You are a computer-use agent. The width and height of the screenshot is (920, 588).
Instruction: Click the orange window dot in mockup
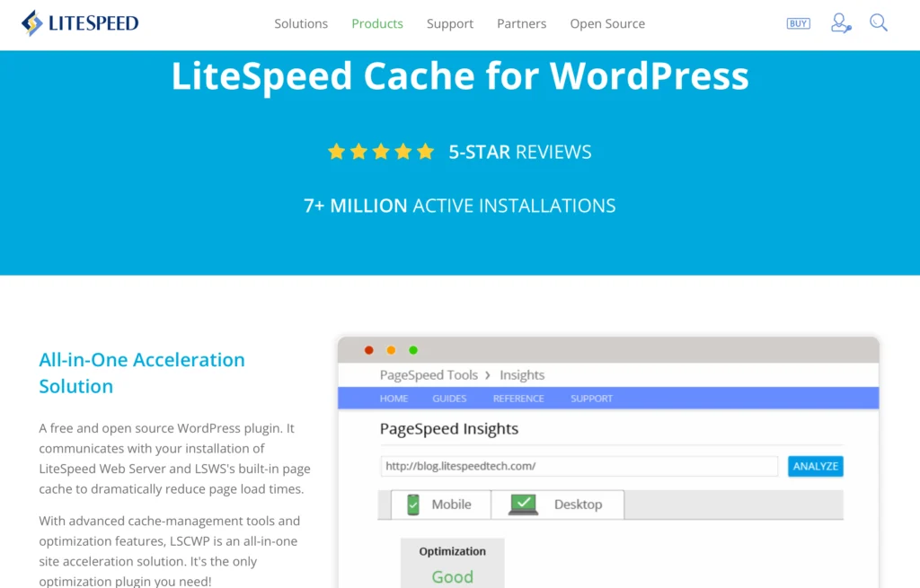coord(391,350)
